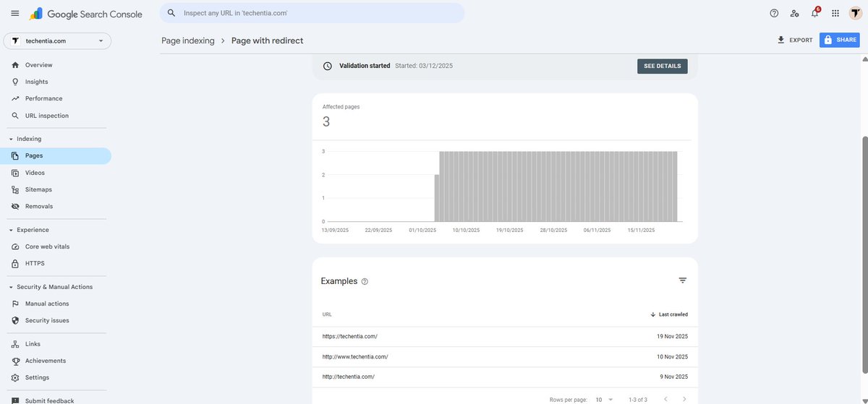Go to the previous page of examples

(665, 399)
